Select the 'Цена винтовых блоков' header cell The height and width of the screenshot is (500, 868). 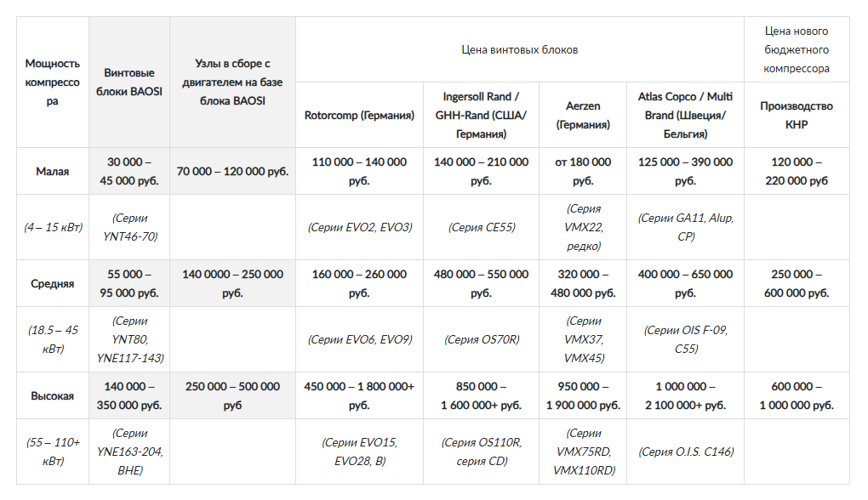point(519,50)
